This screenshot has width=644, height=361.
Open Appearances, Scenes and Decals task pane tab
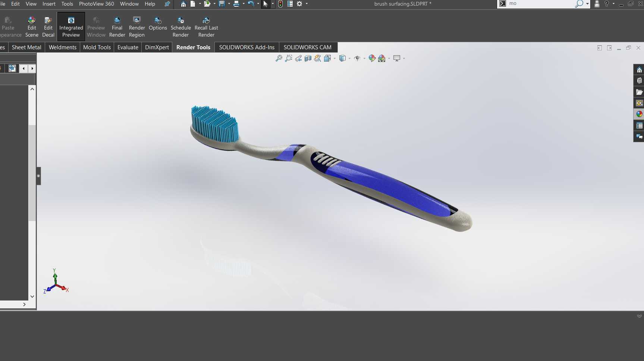639,114
